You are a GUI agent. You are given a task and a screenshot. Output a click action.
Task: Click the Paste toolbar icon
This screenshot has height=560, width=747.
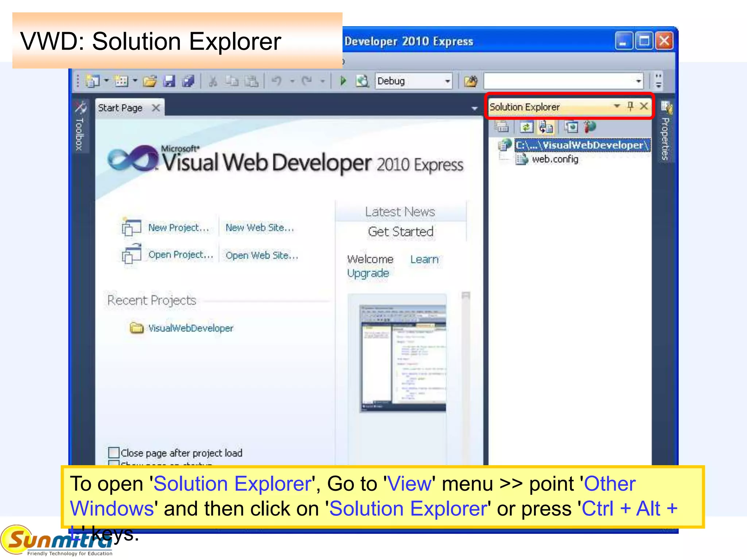pyautogui.click(x=251, y=81)
